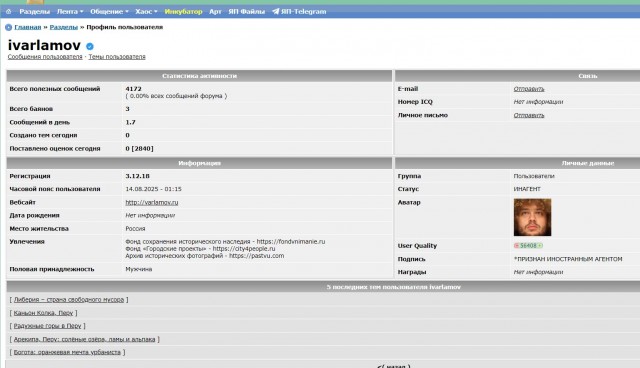Click the user avatar image
The width and height of the screenshot is (640, 368).
click(x=532, y=217)
